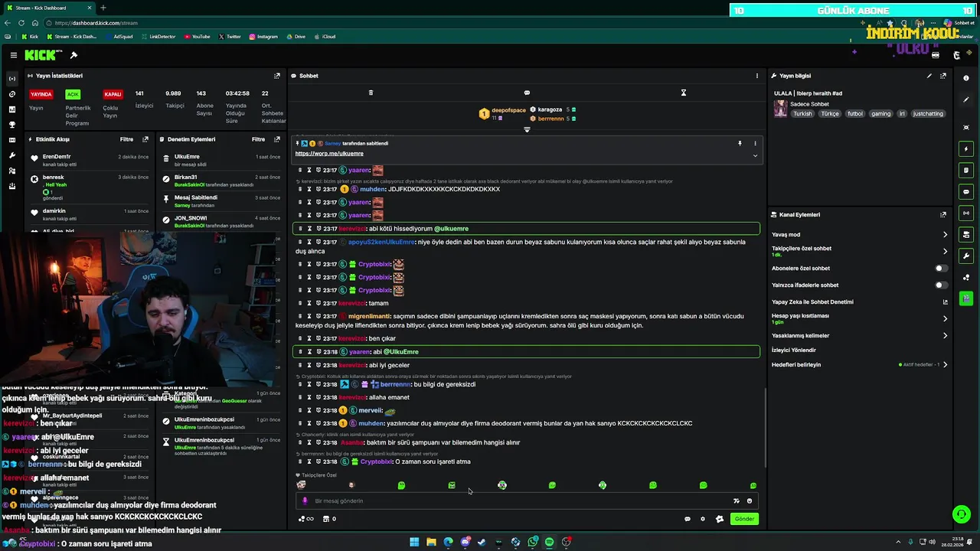This screenshot has width=980, height=551.
Task: Pop out the Kanal Eylemleri panel
Action: 943,215
